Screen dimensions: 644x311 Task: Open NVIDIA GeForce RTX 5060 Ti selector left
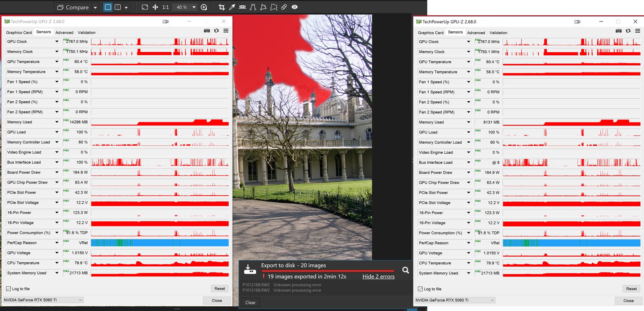click(x=43, y=300)
